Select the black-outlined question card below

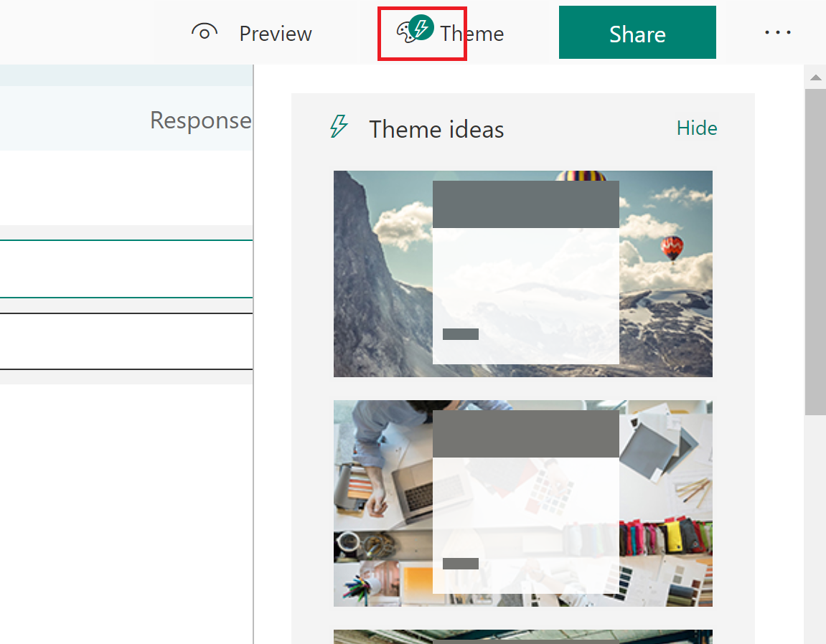pyautogui.click(x=126, y=341)
